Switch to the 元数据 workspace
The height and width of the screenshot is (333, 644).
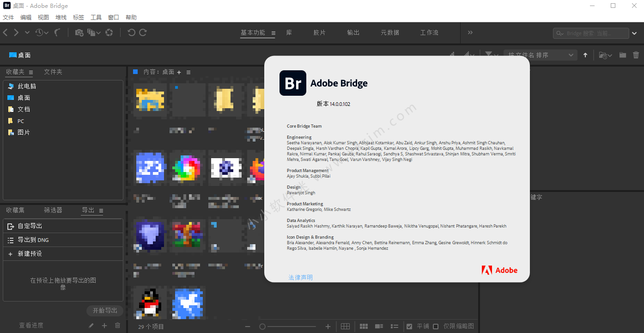[x=390, y=33]
